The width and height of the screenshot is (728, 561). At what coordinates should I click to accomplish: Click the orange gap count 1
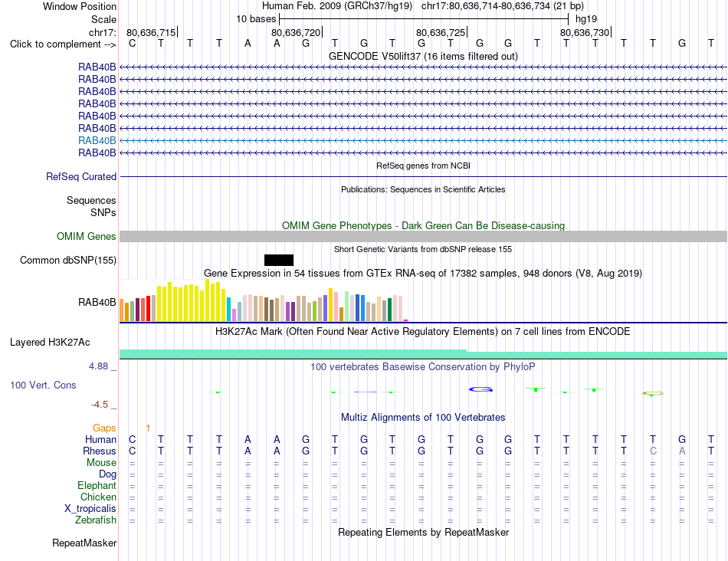(x=148, y=428)
